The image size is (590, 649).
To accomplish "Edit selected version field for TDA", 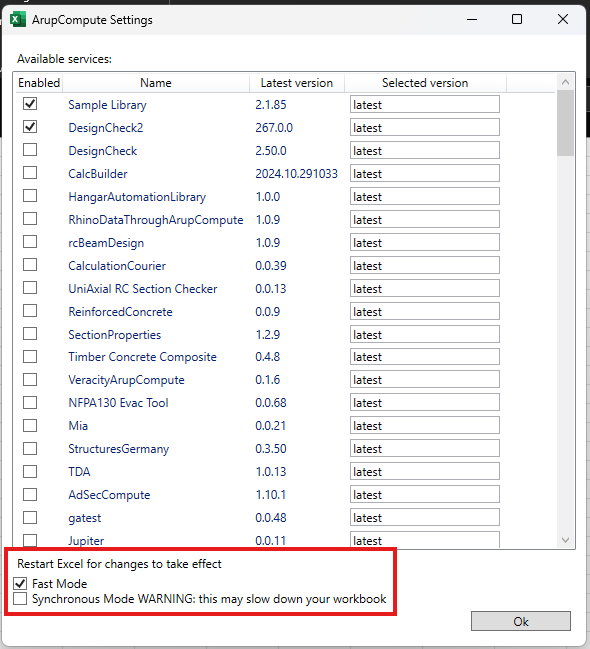I will [x=425, y=471].
